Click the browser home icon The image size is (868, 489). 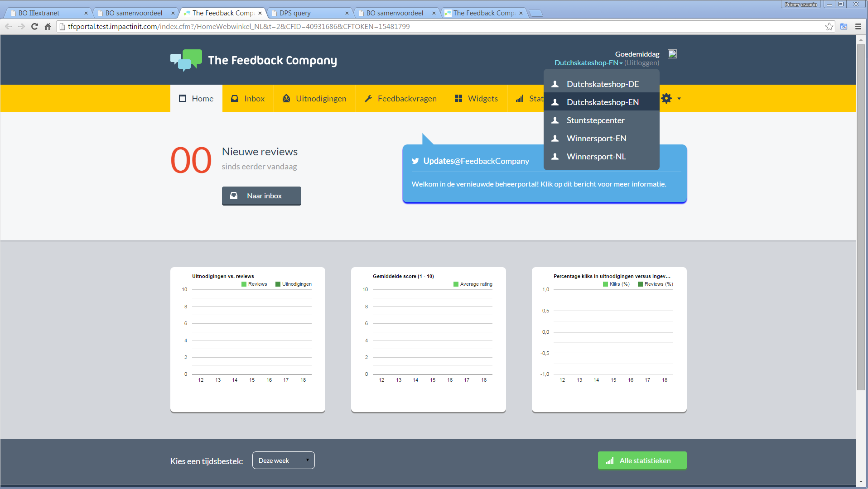tap(48, 27)
